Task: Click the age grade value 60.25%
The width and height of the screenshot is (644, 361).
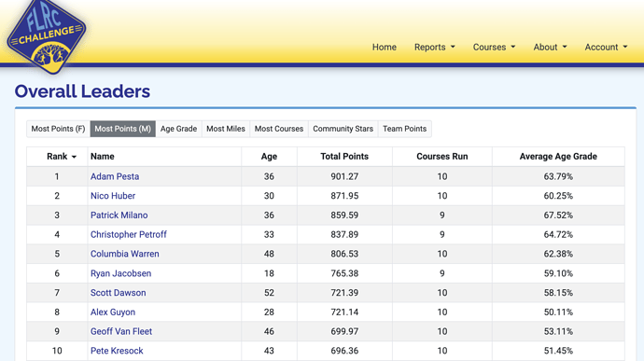Action: [558, 196]
